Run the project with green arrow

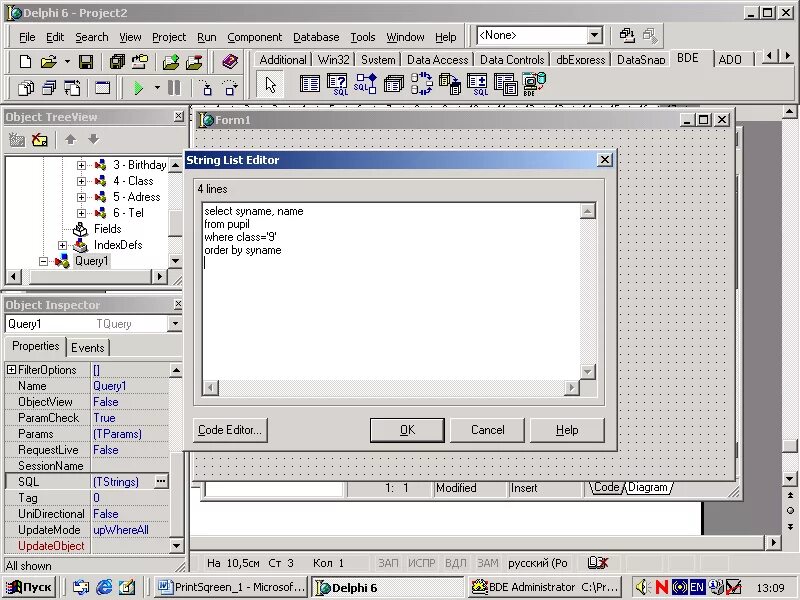click(x=138, y=88)
